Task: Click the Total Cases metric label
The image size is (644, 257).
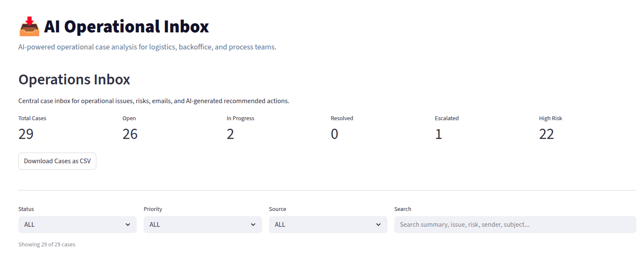Action: (x=32, y=118)
